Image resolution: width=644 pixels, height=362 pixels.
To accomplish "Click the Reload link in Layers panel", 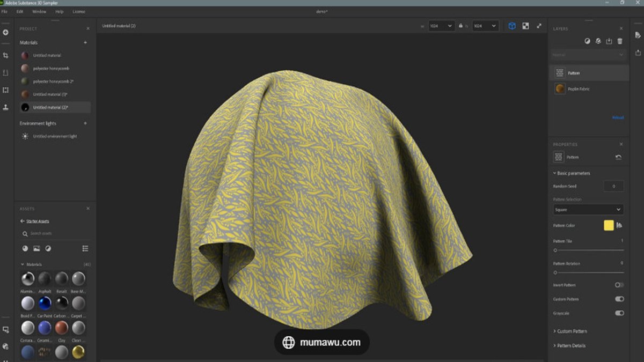I will (x=618, y=117).
